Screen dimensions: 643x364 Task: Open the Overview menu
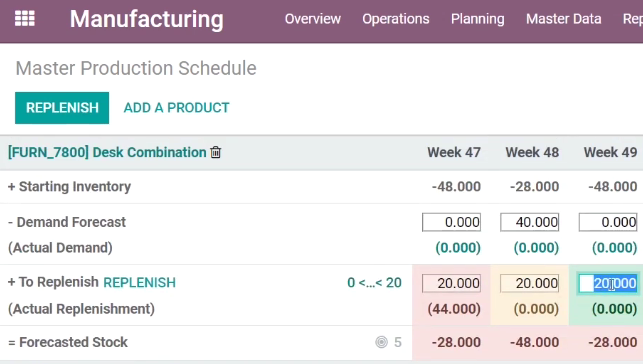(312, 19)
